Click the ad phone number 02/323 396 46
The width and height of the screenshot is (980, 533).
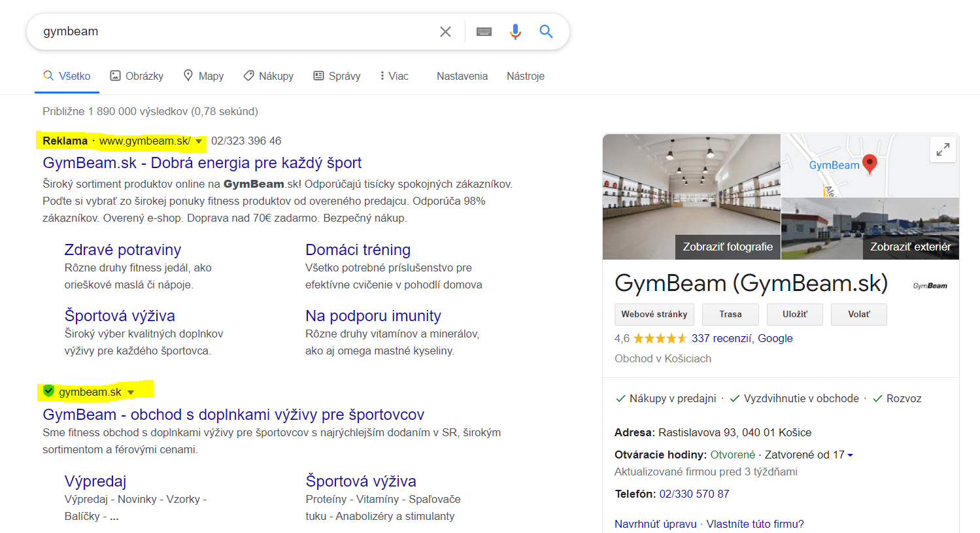coord(246,141)
